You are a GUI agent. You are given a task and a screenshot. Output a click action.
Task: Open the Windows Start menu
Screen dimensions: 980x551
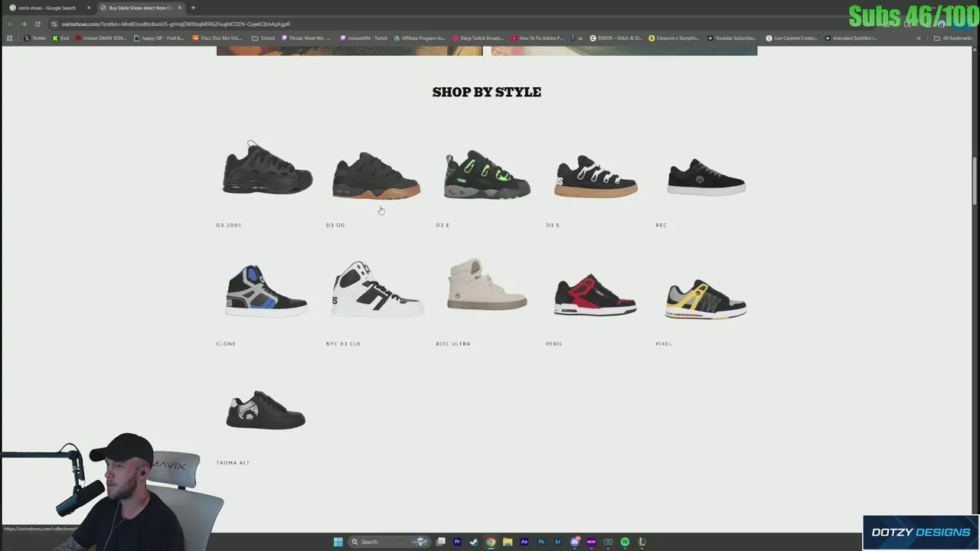click(338, 542)
